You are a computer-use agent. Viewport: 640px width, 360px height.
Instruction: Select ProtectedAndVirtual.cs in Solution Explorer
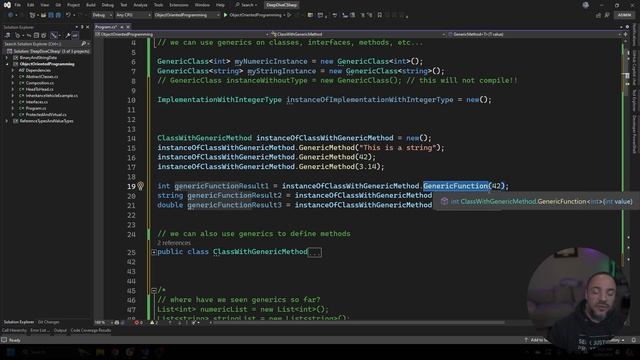click(46, 115)
